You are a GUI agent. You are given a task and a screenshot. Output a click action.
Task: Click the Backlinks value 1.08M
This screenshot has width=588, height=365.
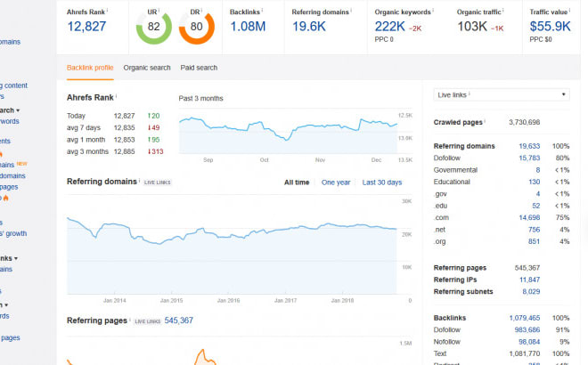pyautogui.click(x=248, y=27)
